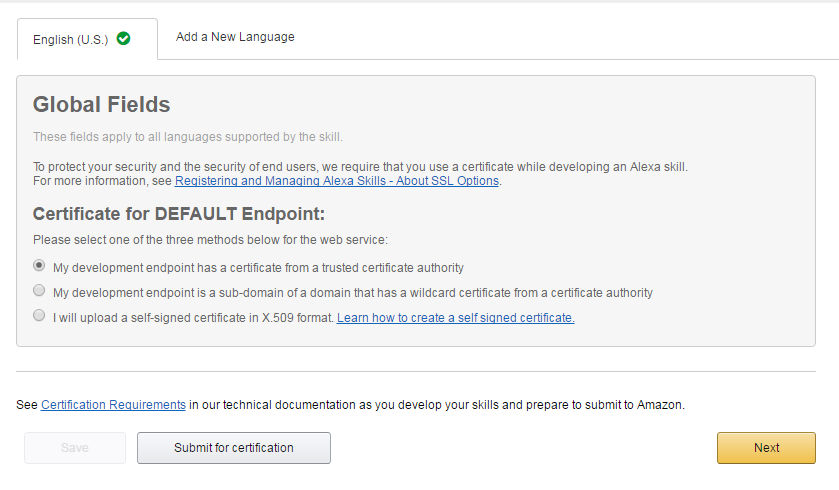Click the 'To protect your security' paragraph
Image resolution: width=839 pixels, height=490 pixels.
(360, 174)
